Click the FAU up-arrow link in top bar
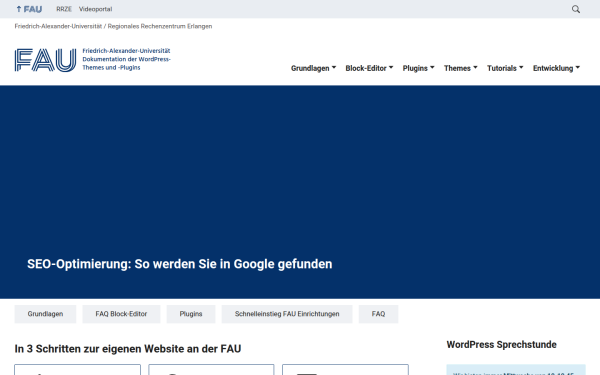Image resolution: width=600 pixels, height=375 pixels. [29, 9]
